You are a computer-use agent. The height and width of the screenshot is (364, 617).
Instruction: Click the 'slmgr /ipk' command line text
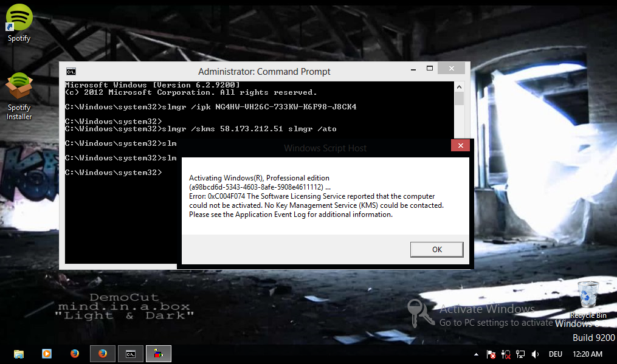point(211,106)
